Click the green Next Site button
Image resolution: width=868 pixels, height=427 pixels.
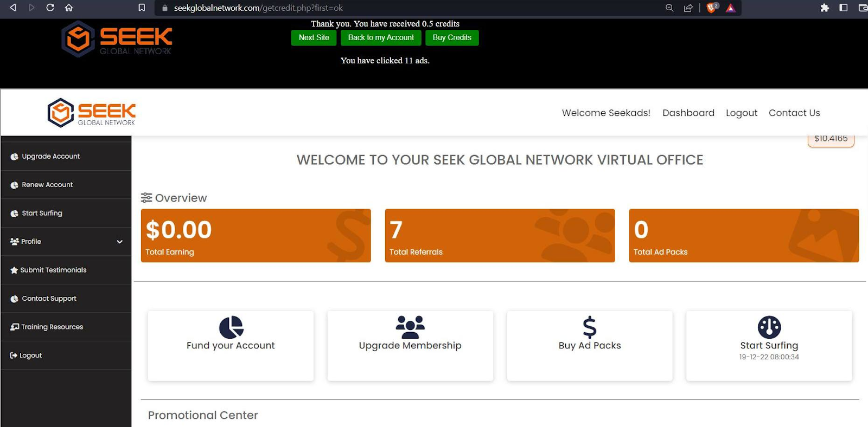point(314,37)
